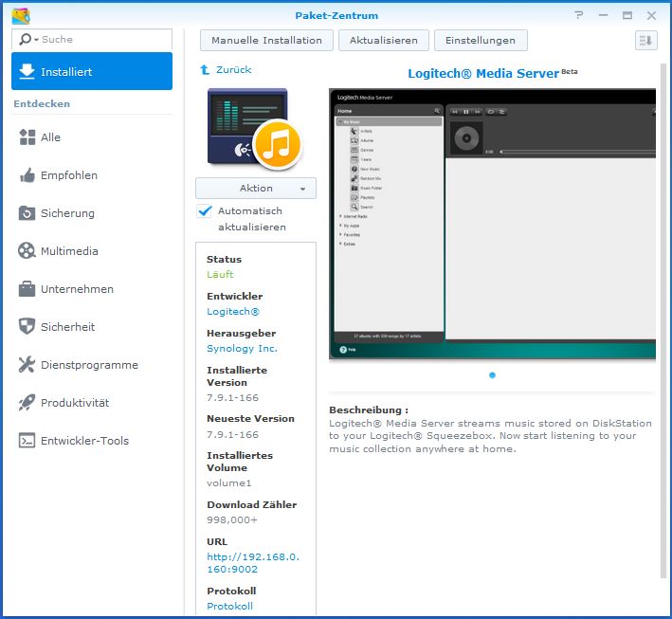Click the Logitech Media Server screenshot preview

pyautogui.click(x=492, y=224)
